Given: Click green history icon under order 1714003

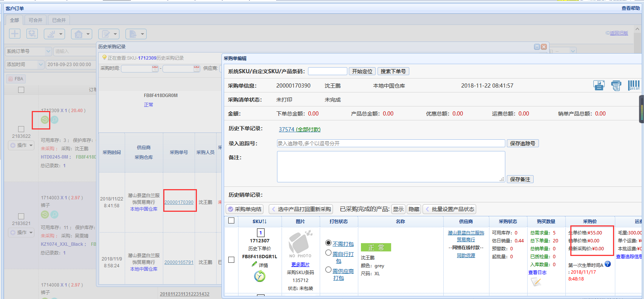Looking at the screenshot, I should pyautogui.click(x=45, y=214).
